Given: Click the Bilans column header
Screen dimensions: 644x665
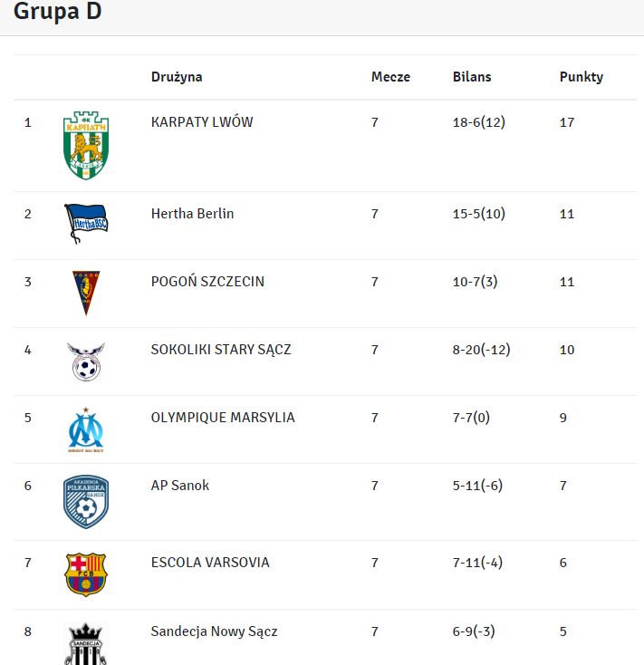Looking at the screenshot, I should coord(472,77).
